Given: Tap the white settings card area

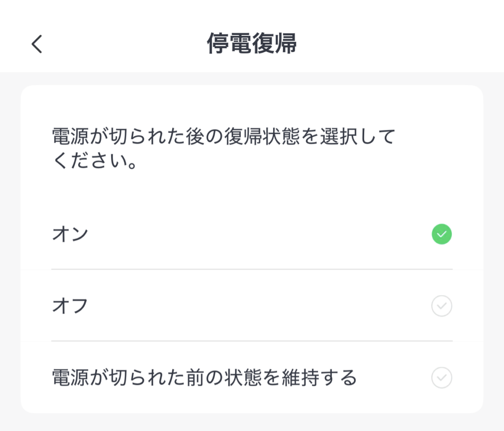Looking at the screenshot, I should coord(252,192).
